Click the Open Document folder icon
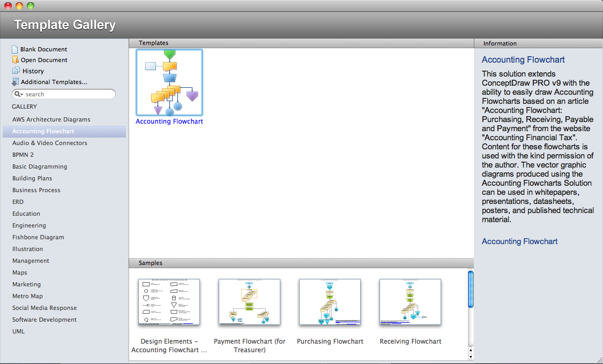The height and width of the screenshot is (364, 603). point(15,60)
